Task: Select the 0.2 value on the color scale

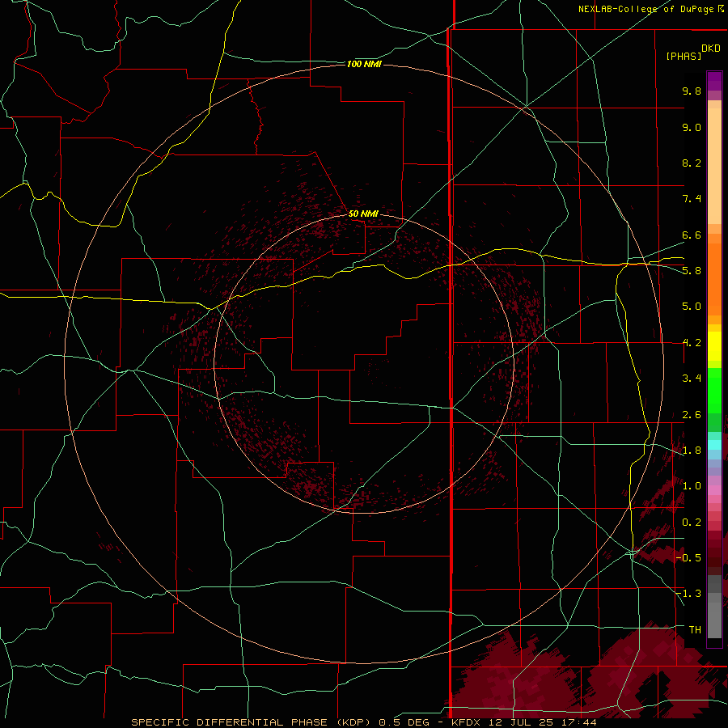Action: 692,523
